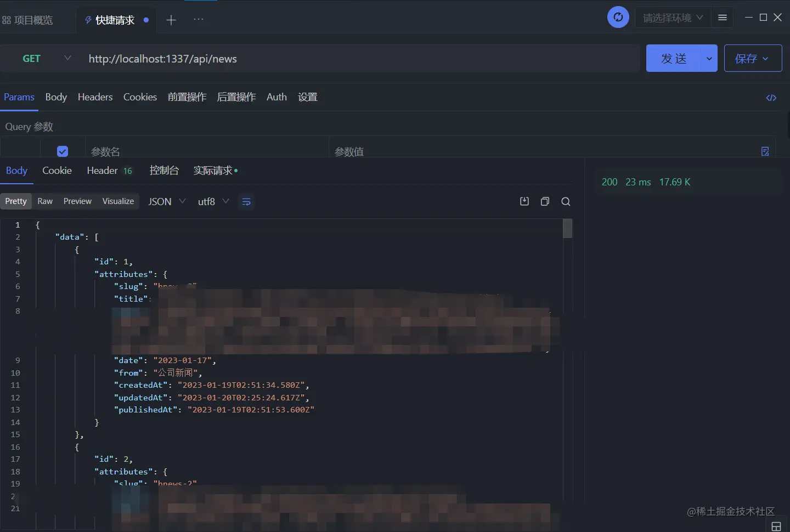Viewport: 790px width, 532px height.
Task: Click the 发送 send button
Action: [673, 58]
